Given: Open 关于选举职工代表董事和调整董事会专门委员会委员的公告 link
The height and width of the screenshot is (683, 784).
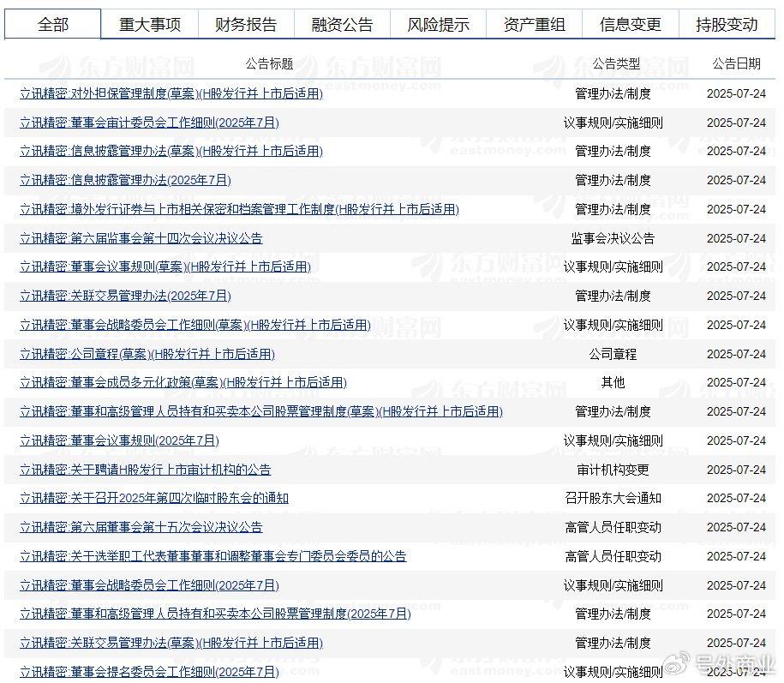Looking at the screenshot, I should [213, 556].
